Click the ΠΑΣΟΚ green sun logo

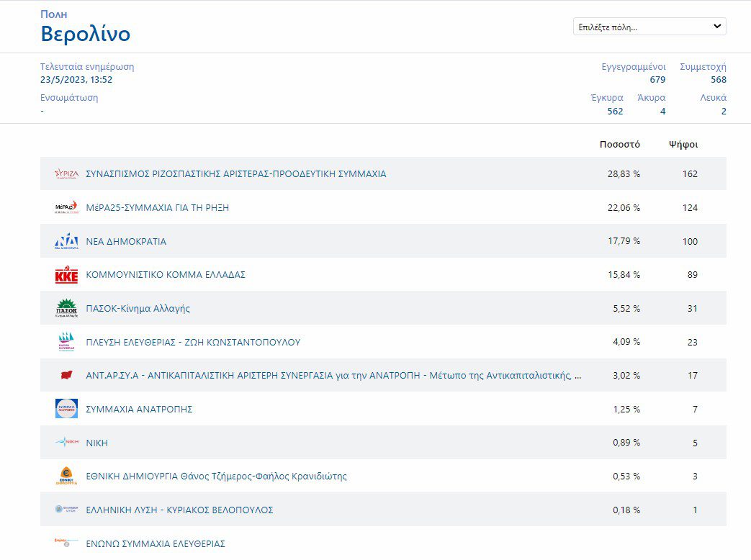click(66, 308)
